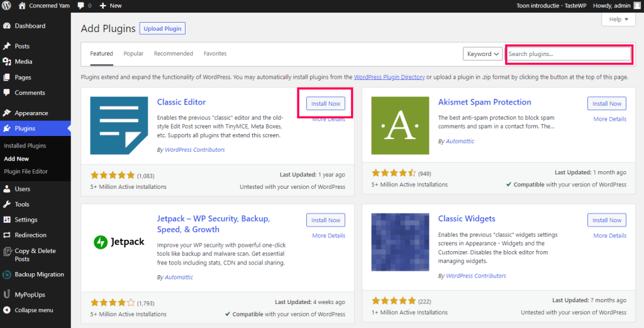Select Add New in Plugins submenu

16,159
